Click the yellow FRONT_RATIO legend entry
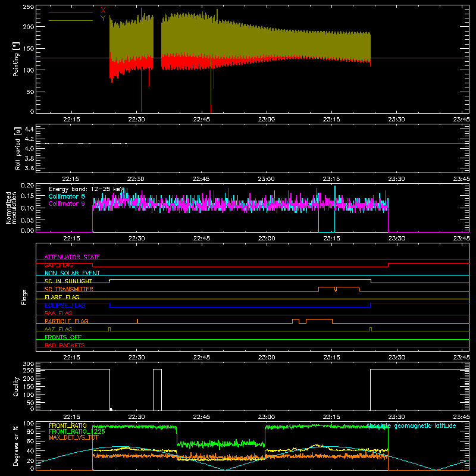This screenshot has height=476, width=476. click(68, 425)
